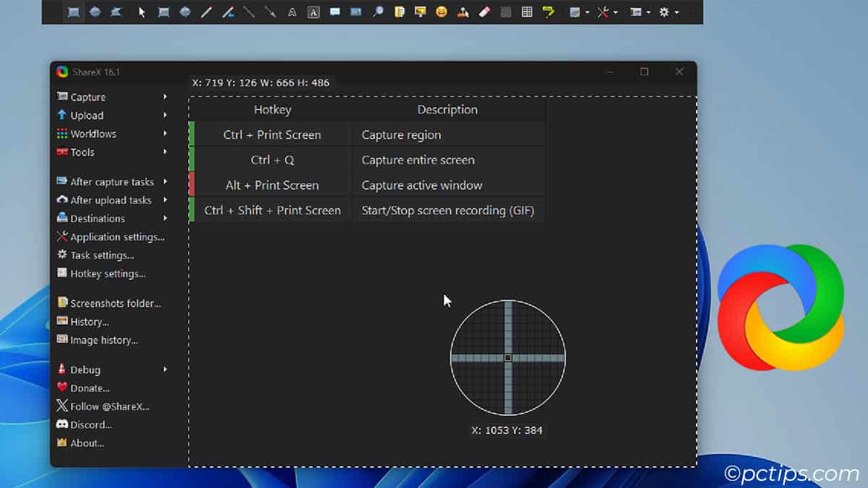Viewport: 868px width, 488px height.
Task: Expand the Capture submenu
Action: point(87,96)
